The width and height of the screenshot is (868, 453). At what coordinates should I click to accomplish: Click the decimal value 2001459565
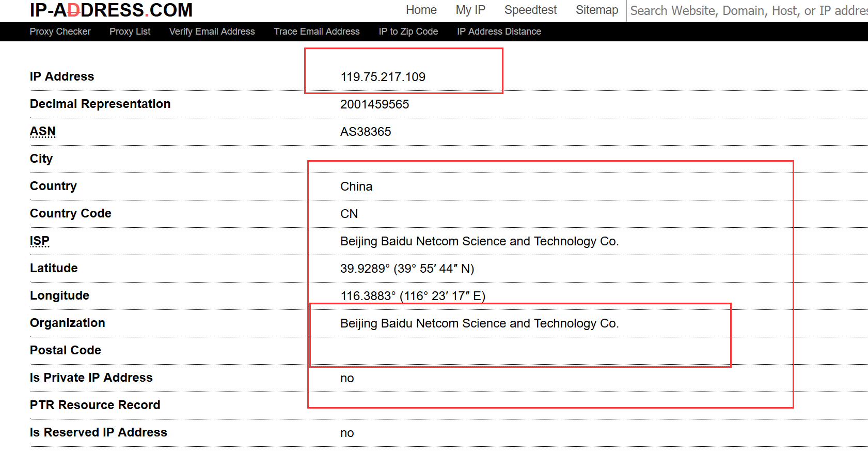pos(374,104)
